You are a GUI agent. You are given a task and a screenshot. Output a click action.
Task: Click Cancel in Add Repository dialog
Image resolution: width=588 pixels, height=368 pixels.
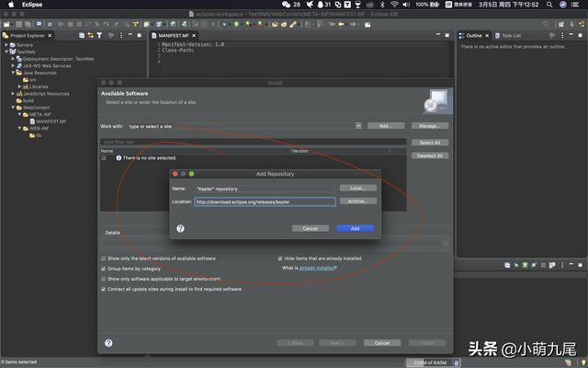coord(311,228)
